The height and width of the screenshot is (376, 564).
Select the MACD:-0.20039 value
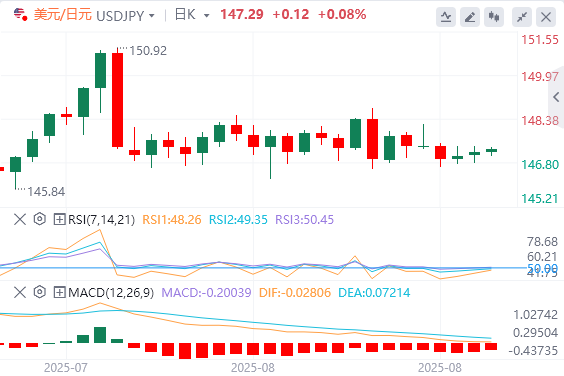tap(206, 293)
